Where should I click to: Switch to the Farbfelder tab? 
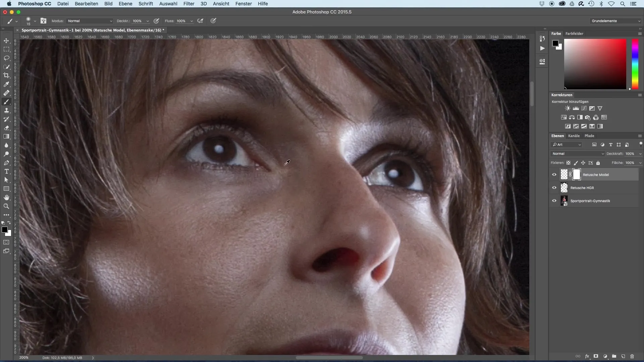point(574,34)
